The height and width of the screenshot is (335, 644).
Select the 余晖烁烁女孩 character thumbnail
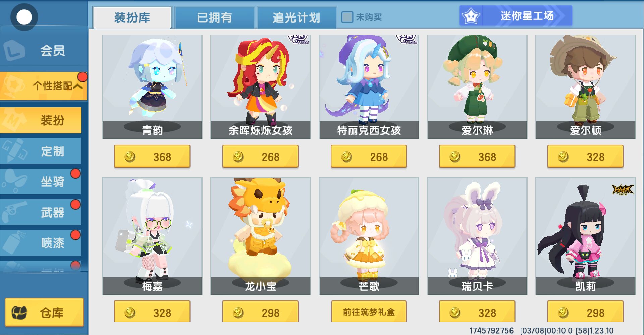pos(261,87)
